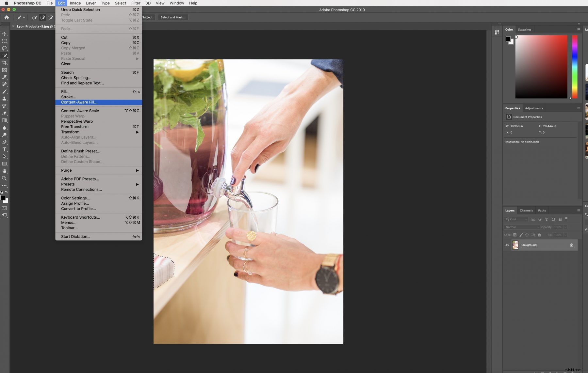The width and height of the screenshot is (588, 373).
Task: Select the Move tool
Action: pyautogui.click(x=5, y=34)
